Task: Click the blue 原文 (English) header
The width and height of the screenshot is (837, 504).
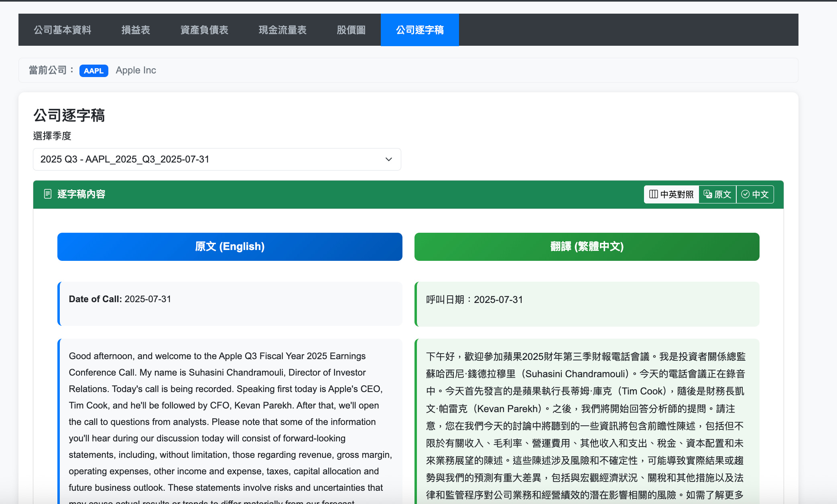Action: pos(230,246)
